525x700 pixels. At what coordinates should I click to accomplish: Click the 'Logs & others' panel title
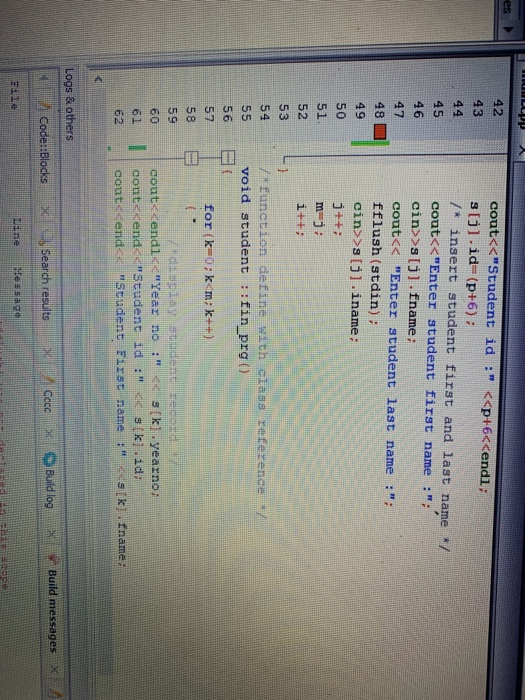pyautogui.click(x=69, y=104)
